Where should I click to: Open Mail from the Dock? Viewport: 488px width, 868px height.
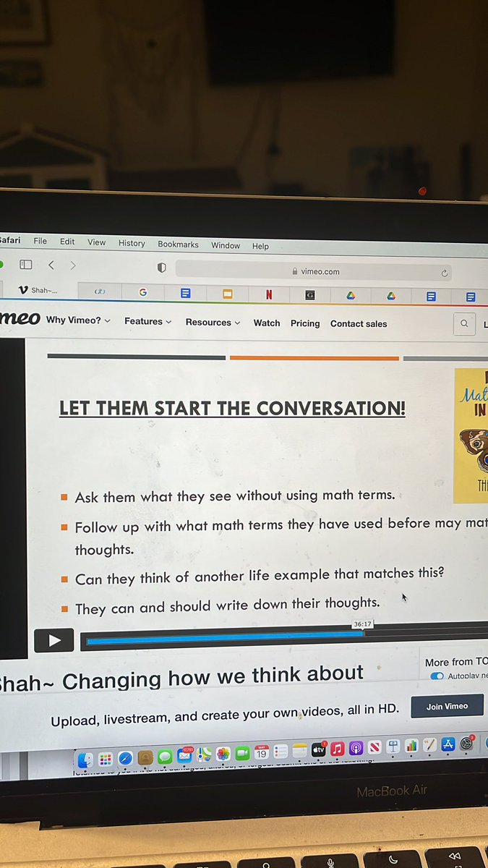185,756
